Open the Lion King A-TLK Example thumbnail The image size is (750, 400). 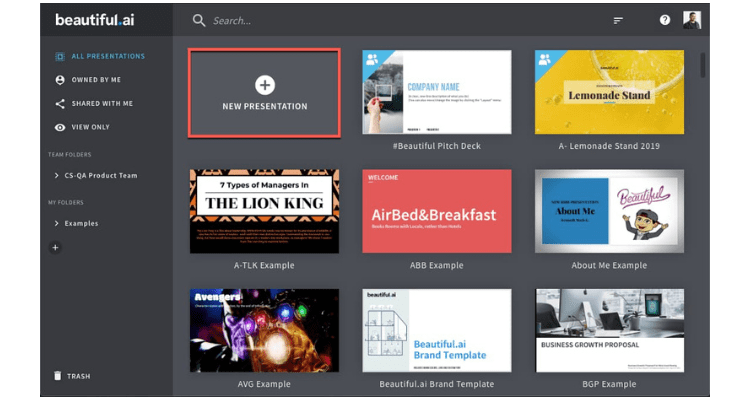click(x=265, y=211)
